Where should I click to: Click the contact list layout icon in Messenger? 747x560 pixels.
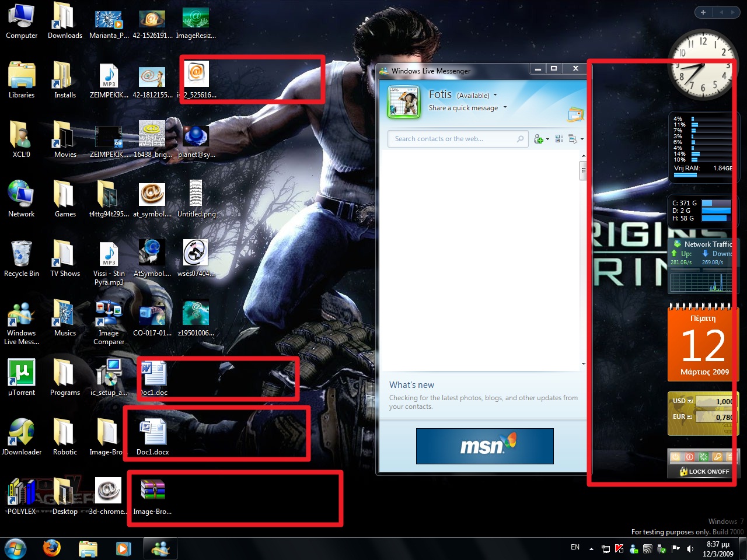559,139
